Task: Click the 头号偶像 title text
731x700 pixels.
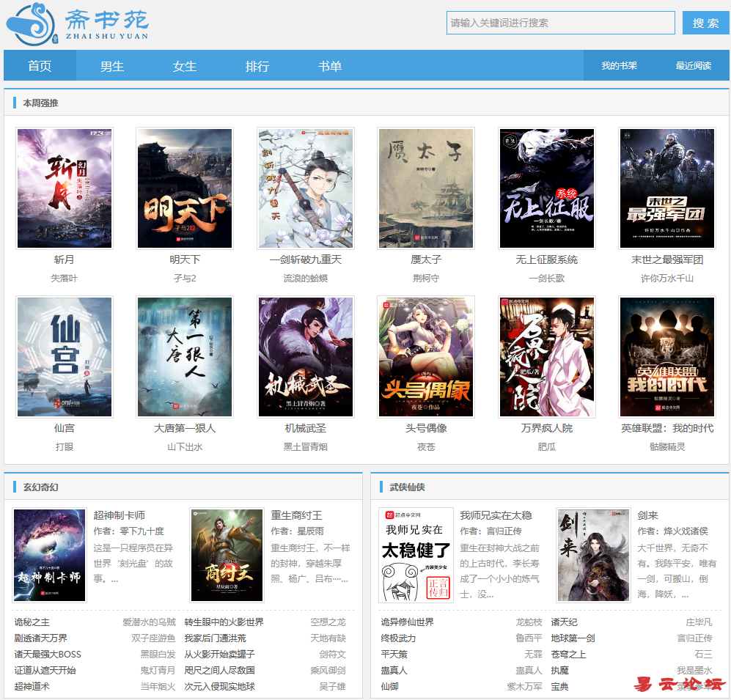Action: pos(426,428)
